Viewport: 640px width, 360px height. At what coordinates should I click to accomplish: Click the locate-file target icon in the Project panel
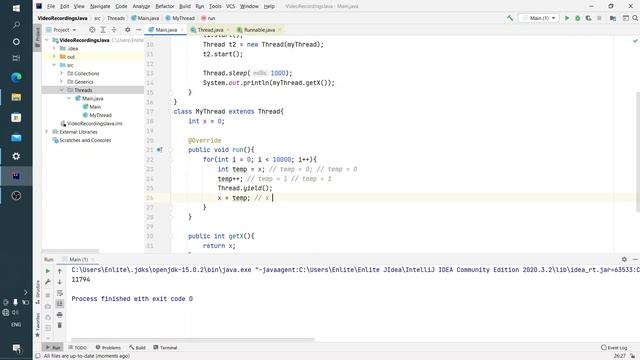click(92, 30)
